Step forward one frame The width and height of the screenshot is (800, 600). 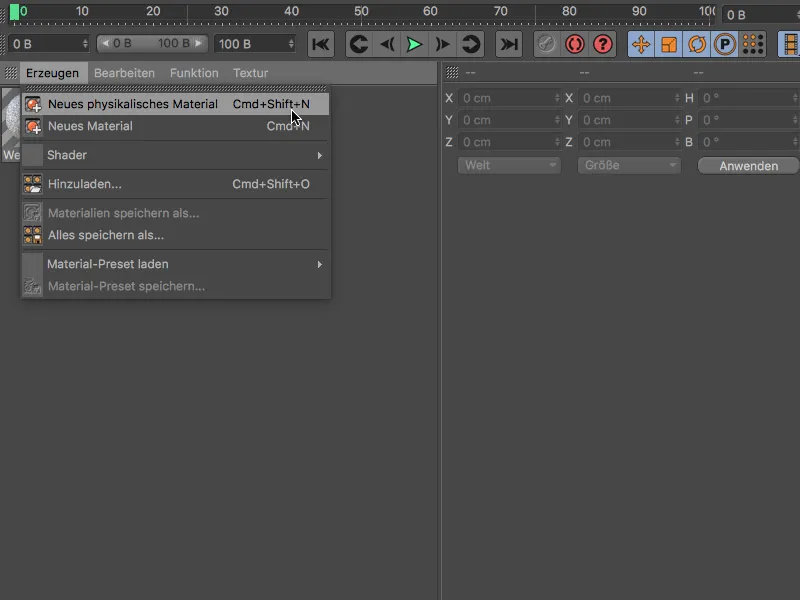coord(442,44)
